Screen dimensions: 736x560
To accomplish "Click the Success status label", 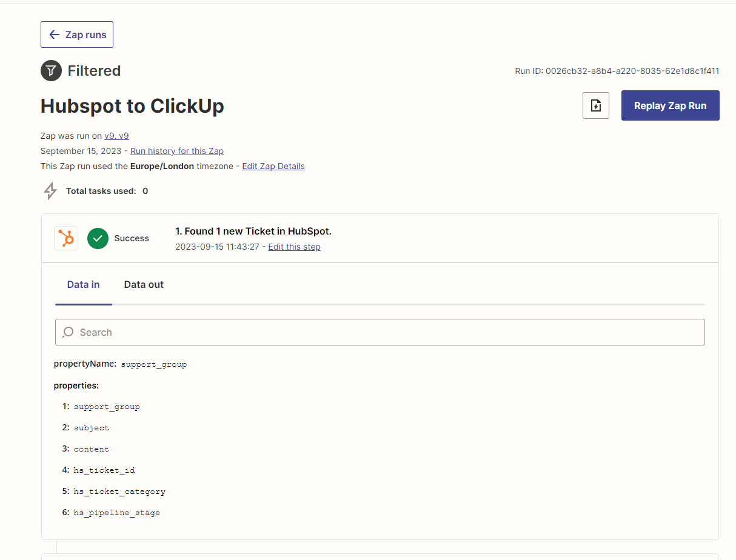I will pyautogui.click(x=132, y=238).
